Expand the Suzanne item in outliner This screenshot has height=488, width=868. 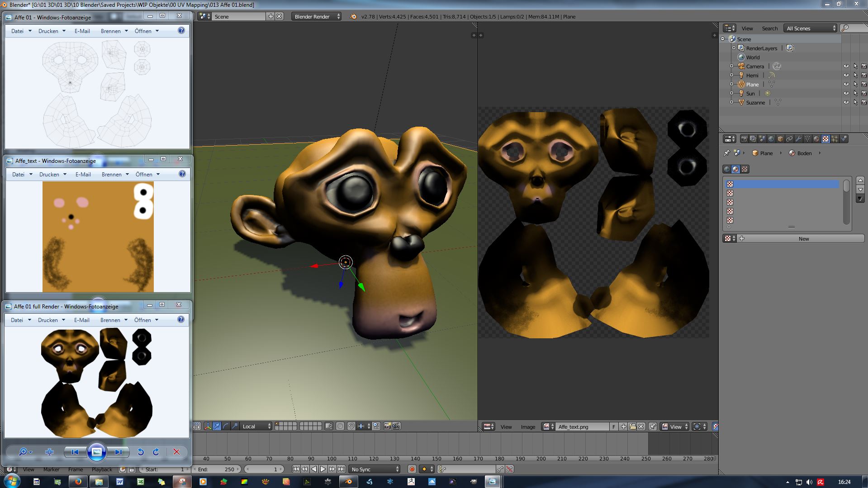pyautogui.click(x=732, y=102)
